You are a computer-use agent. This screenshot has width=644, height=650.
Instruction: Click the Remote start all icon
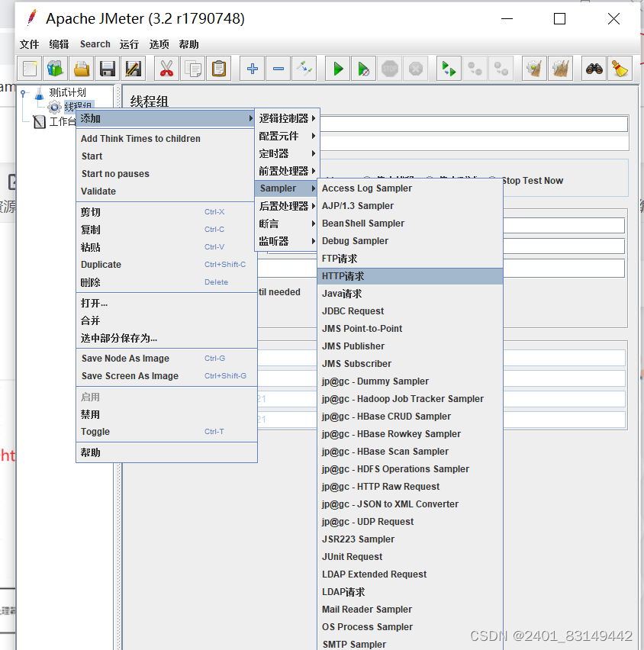pos(448,69)
